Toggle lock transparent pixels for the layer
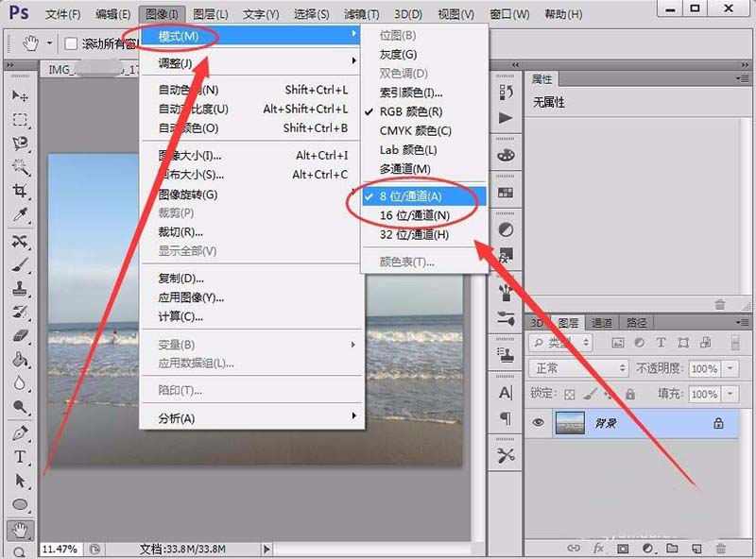Screen dimensions: 756x559 coord(569,393)
